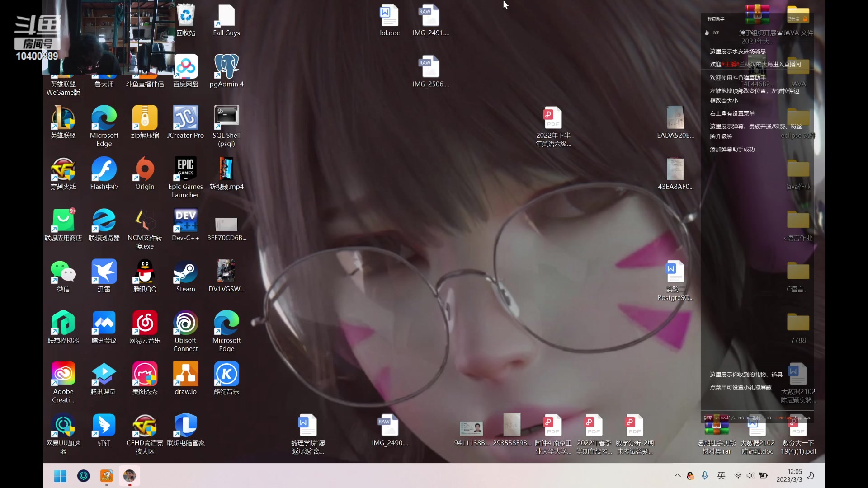Select the 43EA8AF0 image file
The width and height of the screenshot is (868, 488).
point(675,174)
